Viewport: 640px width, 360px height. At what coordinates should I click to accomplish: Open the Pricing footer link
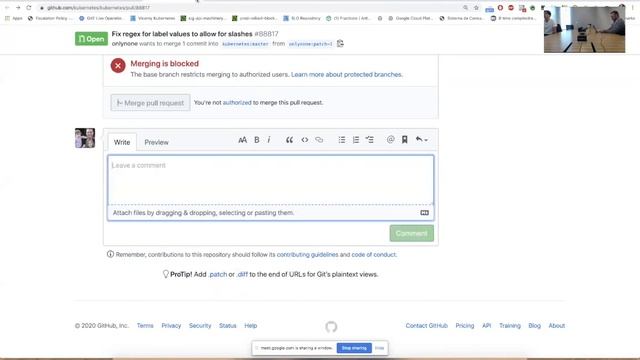click(464, 326)
